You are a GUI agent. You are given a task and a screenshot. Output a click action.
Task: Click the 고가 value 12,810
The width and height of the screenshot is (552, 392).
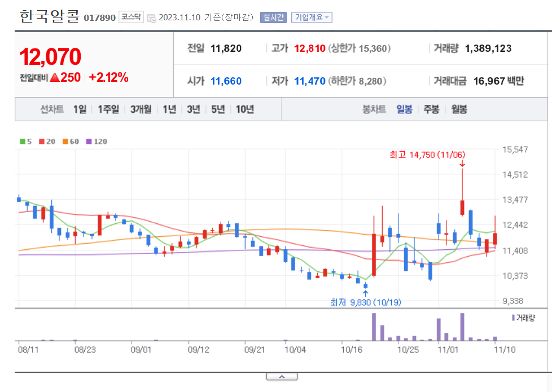(x=310, y=48)
